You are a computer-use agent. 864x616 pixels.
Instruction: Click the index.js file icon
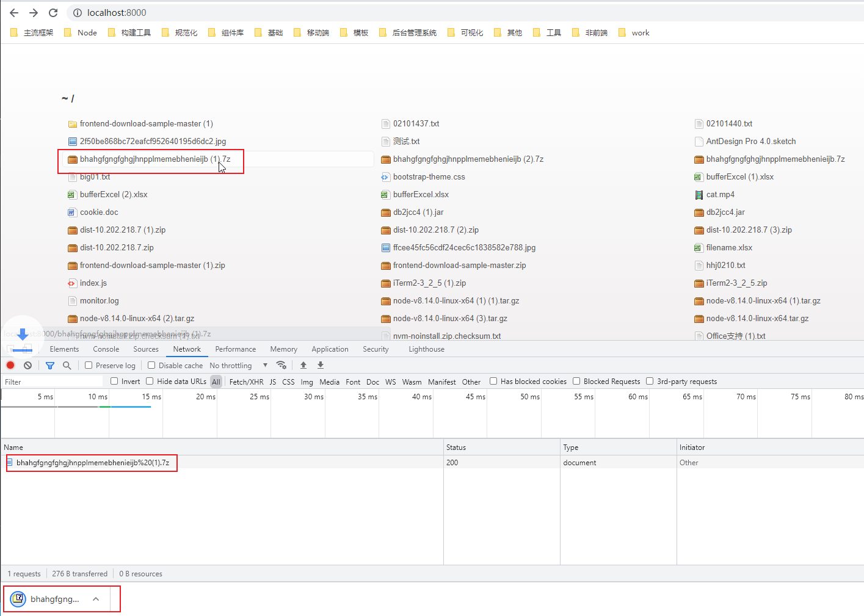coord(73,283)
